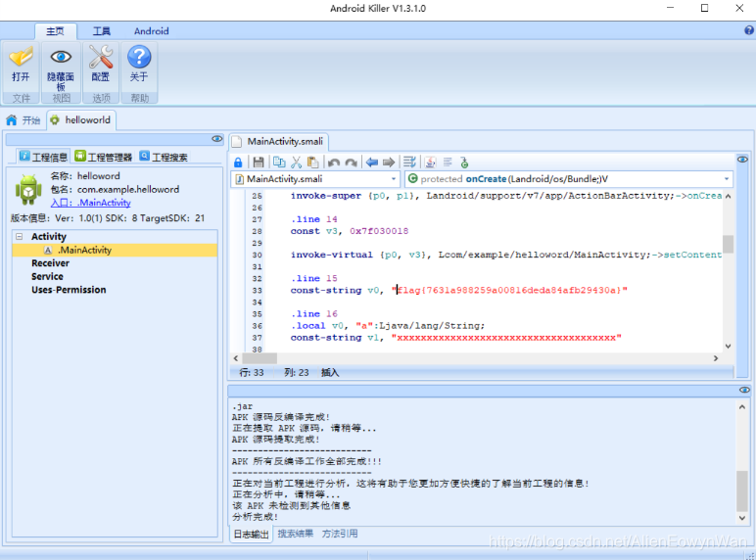The image size is (756, 560).
Task: Click the undo arrow icon
Action: 334,163
